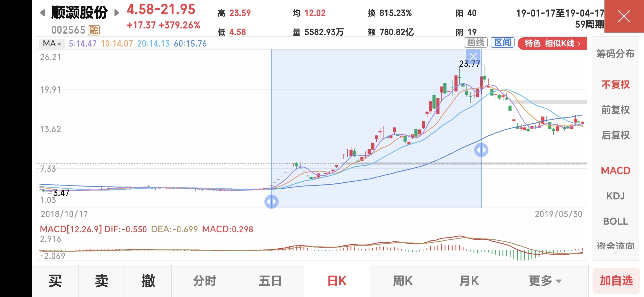
Task: Select the KDJ indicator
Action: [615, 196]
